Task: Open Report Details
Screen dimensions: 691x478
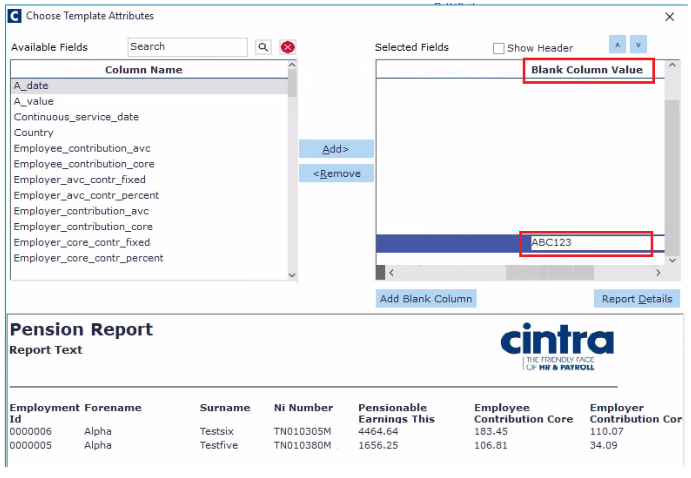Action: (x=637, y=299)
